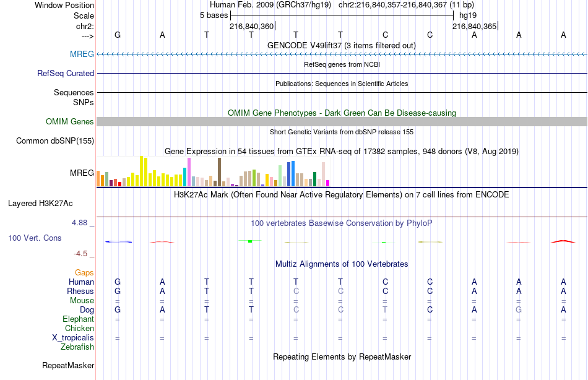Click the OMIM Gene Phenotypes track title
Viewport: 588px width, 380px height.
(342, 113)
